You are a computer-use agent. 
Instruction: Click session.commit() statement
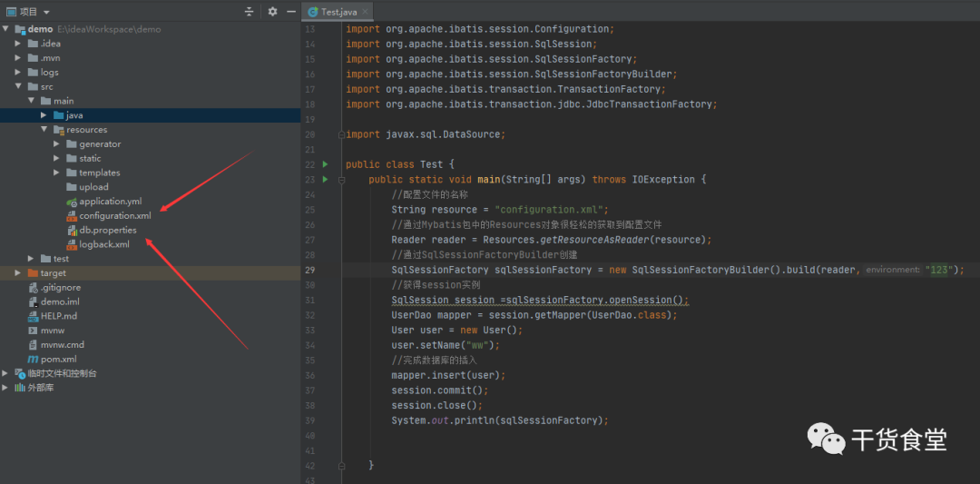439,390
